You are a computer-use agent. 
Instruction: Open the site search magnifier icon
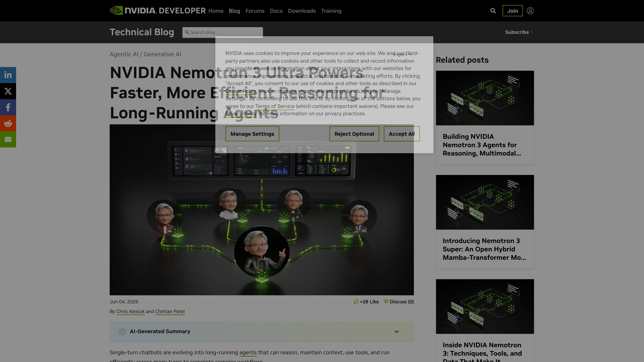tap(493, 11)
